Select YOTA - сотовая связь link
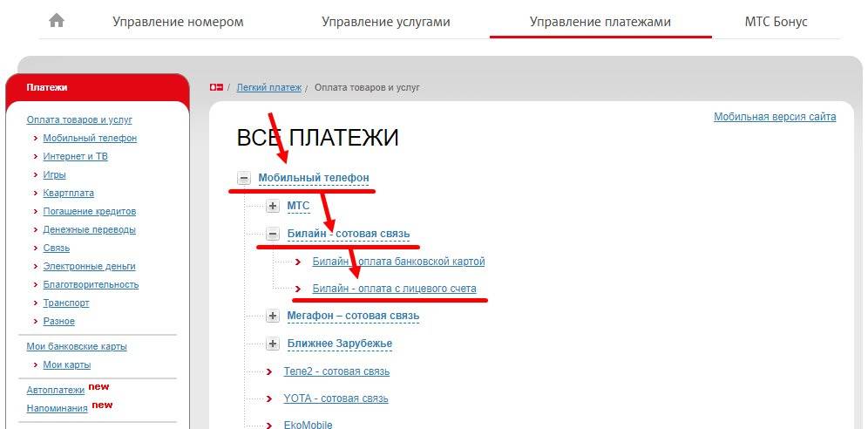868x429 pixels. tap(336, 398)
